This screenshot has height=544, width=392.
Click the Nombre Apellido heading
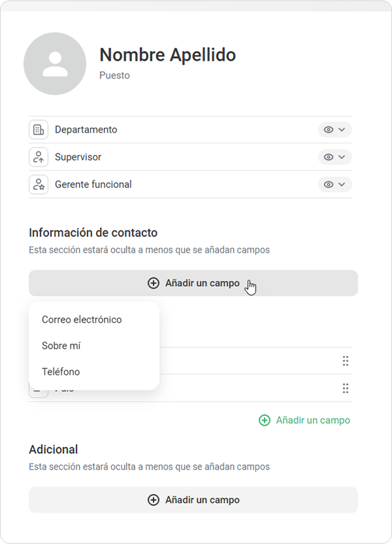(167, 55)
